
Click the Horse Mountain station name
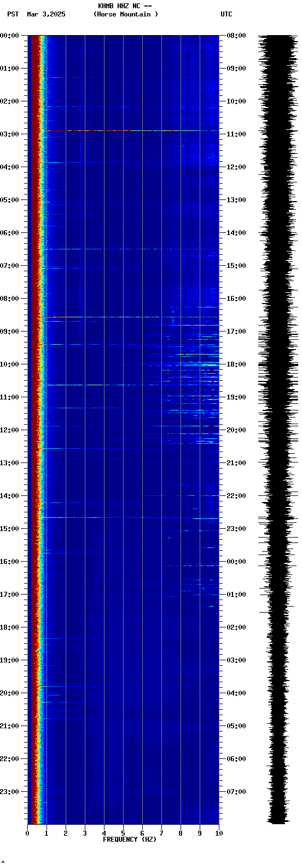click(x=126, y=14)
